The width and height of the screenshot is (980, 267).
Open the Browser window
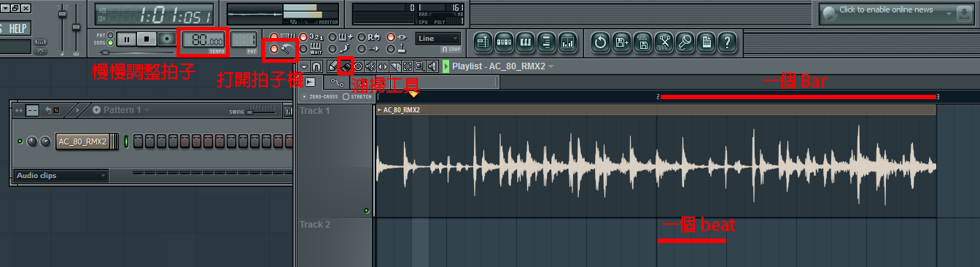(x=545, y=42)
